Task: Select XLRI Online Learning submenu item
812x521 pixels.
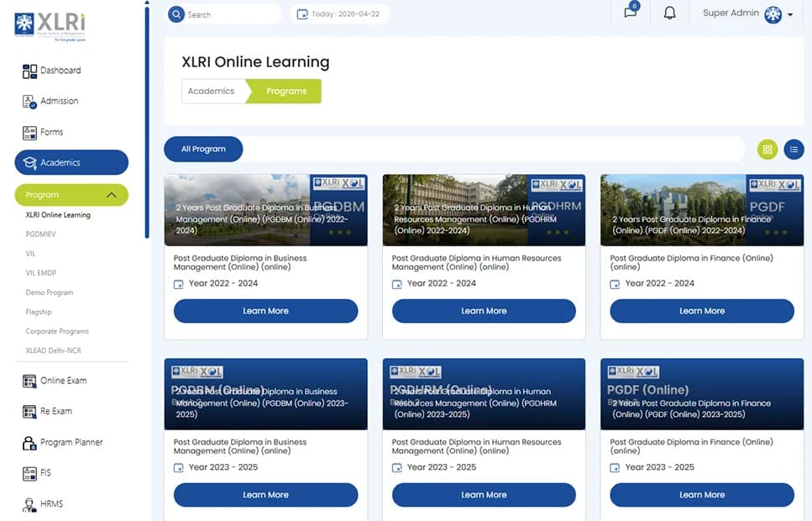Action: [x=58, y=215]
